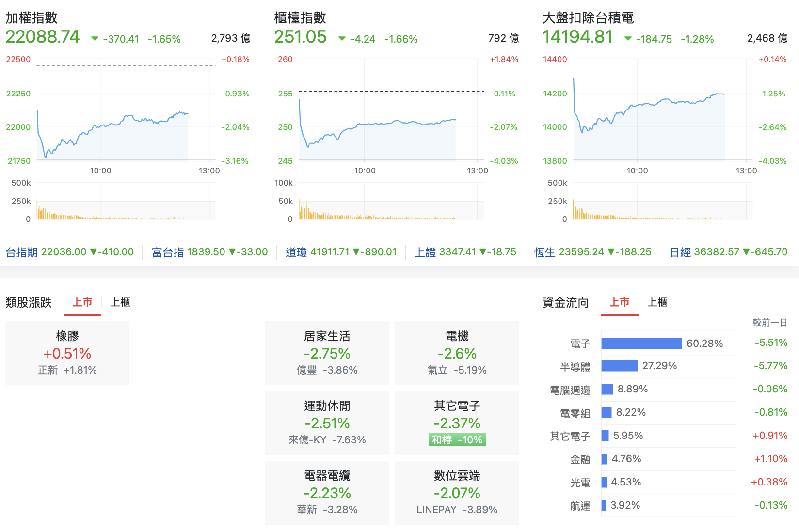Image resolution: width=799 pixels, height=532 pixels.
Task: Select the 電零組 fund flow row label
Action: coord(575,413)
